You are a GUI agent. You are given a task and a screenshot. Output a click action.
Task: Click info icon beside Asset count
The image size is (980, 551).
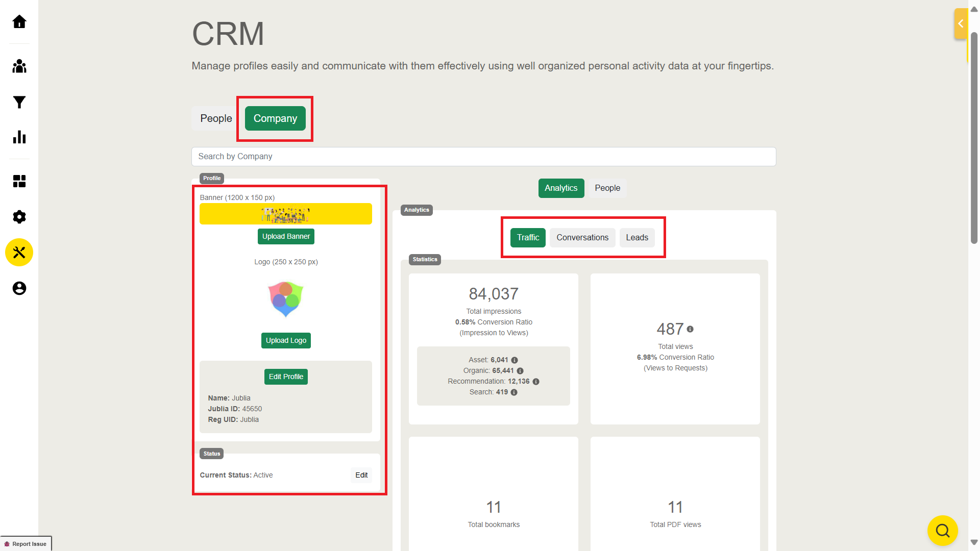click(x=514, y=360)
